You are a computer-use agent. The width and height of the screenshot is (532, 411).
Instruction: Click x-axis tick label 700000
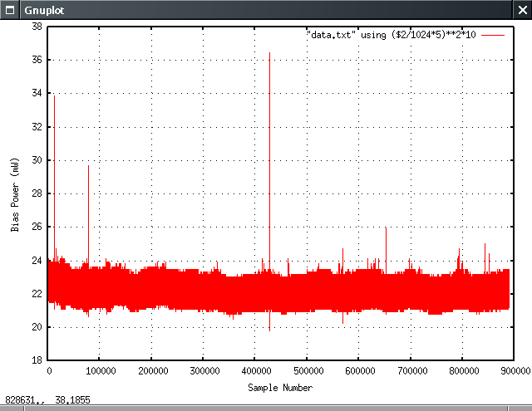click(x=412, y=371)
